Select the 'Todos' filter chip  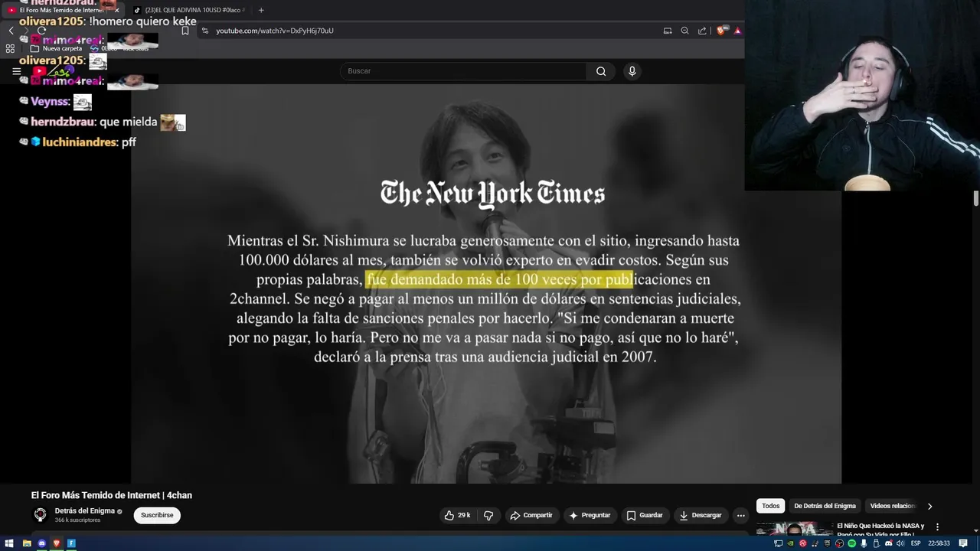tap(771, 506)
